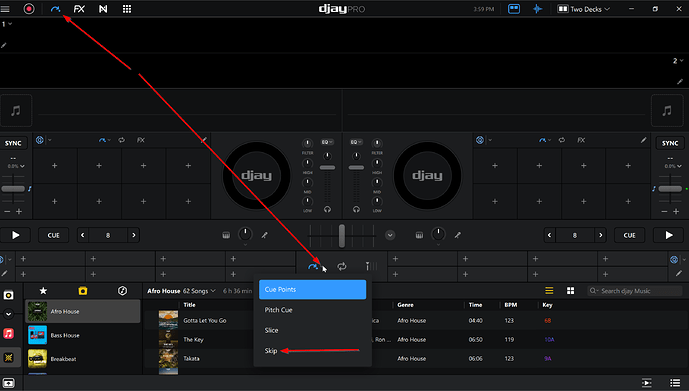Expand the Two Decks layout dropdown

click(584, 9)
